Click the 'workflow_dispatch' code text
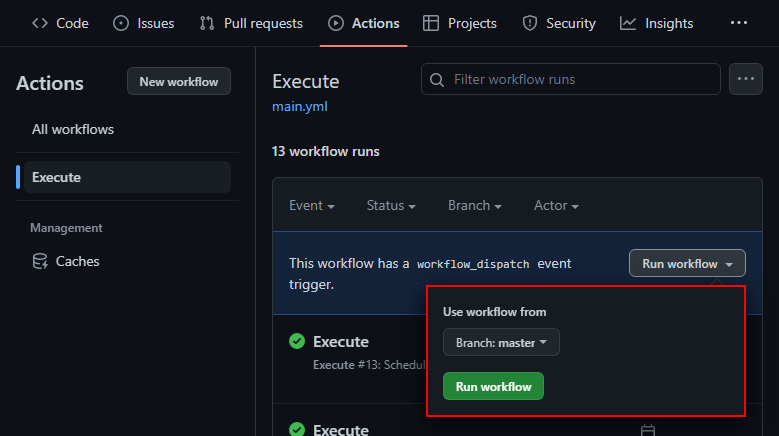Screen dimensions: 779x436 [x=473, y=264]
